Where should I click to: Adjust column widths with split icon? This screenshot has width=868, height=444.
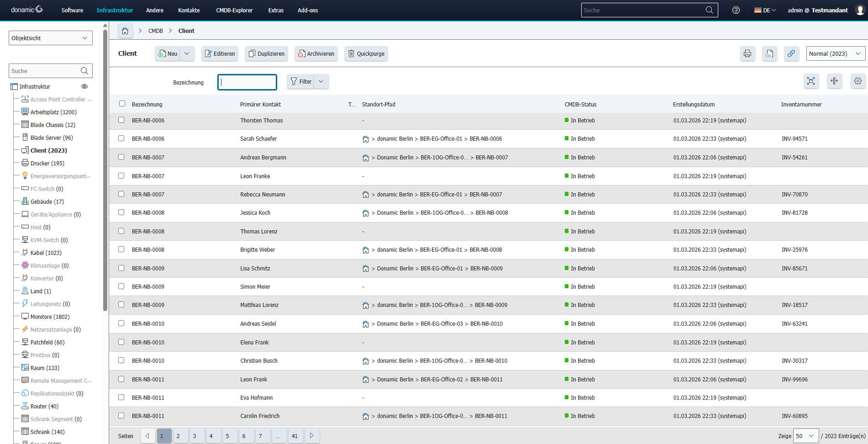tap(835, 81)
